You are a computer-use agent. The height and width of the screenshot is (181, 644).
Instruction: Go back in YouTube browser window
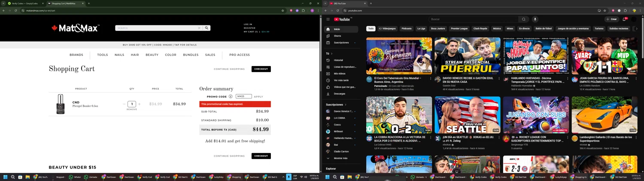pyautogui.click(x=326, y=10)
